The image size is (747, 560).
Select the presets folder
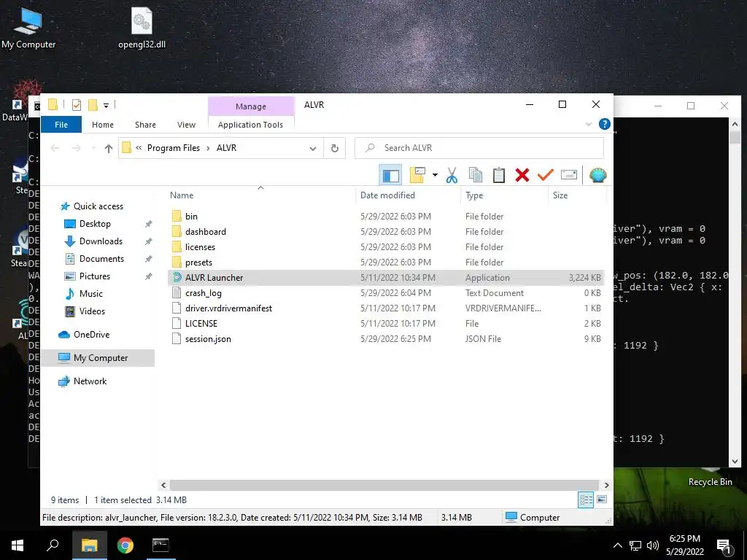point(386,262)
